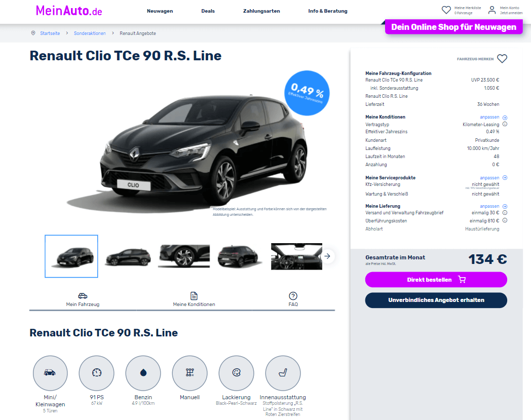Click the Manuell gearshift icon
Image resolution: width=531 pixels, height=420 pixels.
coord(189,373)
